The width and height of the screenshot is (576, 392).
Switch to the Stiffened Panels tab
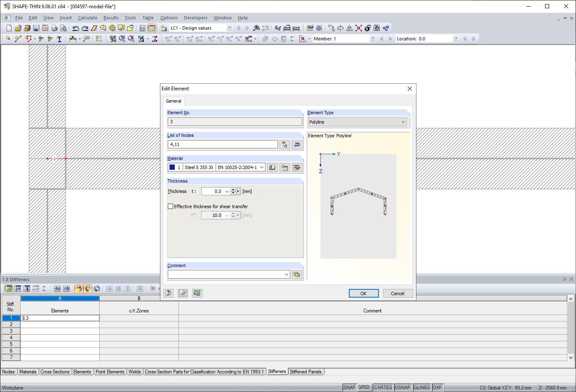(306, 372)
